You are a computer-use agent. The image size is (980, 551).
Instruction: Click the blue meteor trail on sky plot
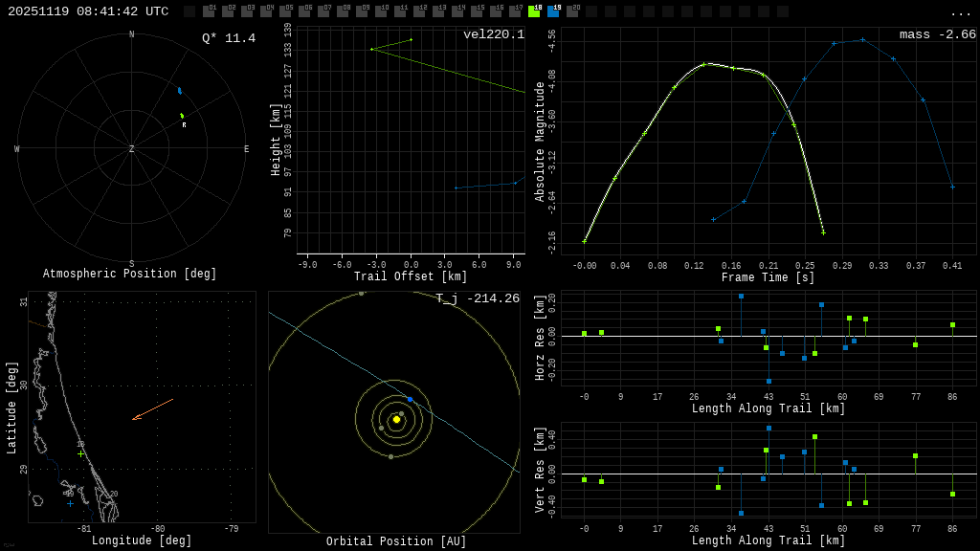(180, 91)
